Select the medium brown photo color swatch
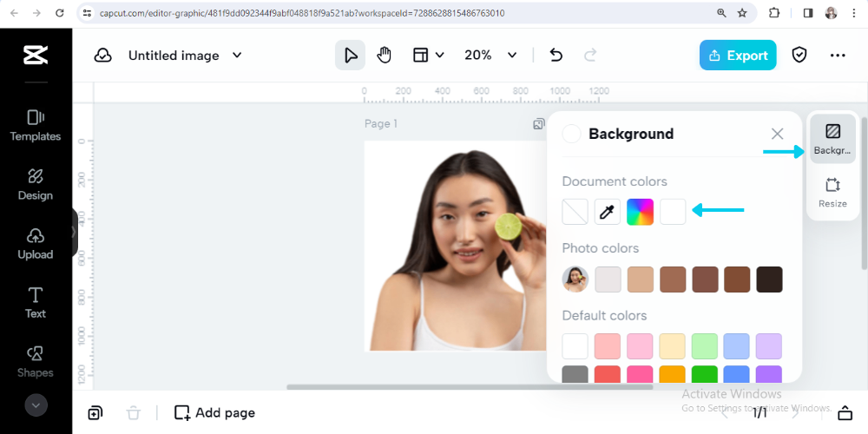Screen dimensions: 868x434 point(673,279)
